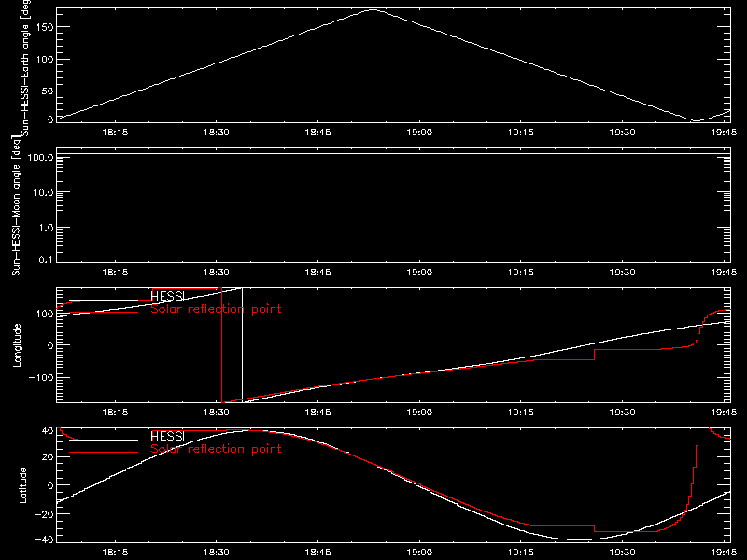Click the 40 tick on Latitude plot
Viewport: 747px width, 560px height.
pos(48,431)
